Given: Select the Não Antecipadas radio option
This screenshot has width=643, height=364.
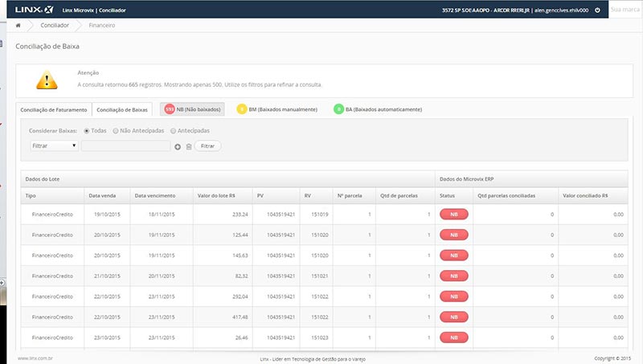Looking at the screenshot, I should coord(117,130).
